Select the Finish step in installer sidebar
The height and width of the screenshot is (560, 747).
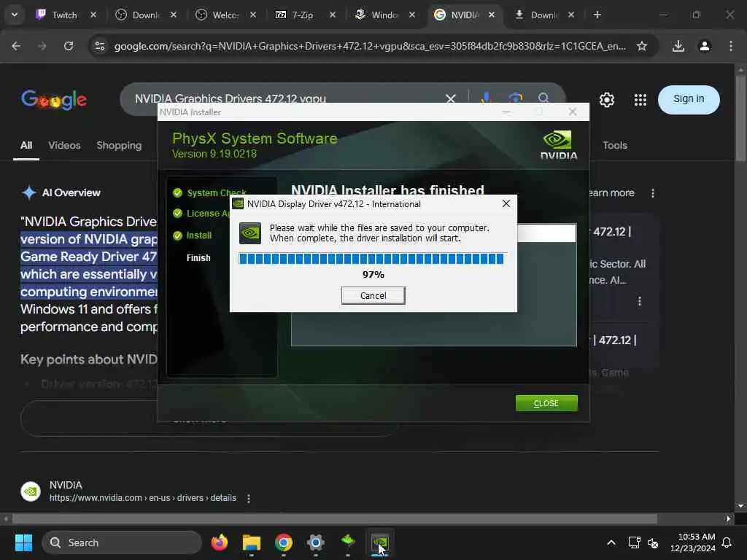click(198, 257)
